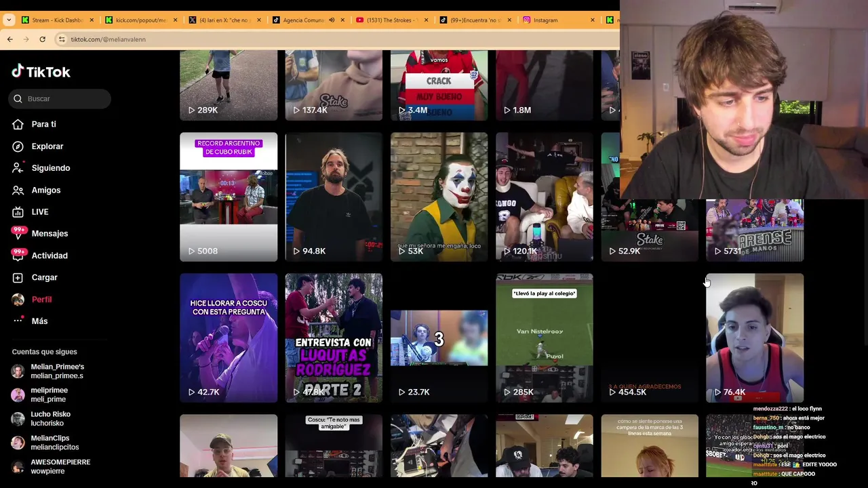Open the 23.7K views video
The image size is (868, 488).
coord(439,338)
